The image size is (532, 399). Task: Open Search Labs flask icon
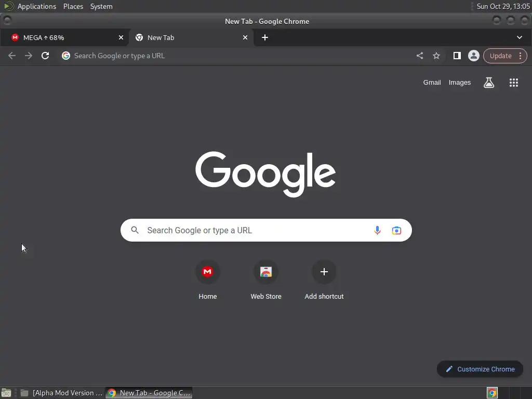pyautogui.click(x=488, y=83)
